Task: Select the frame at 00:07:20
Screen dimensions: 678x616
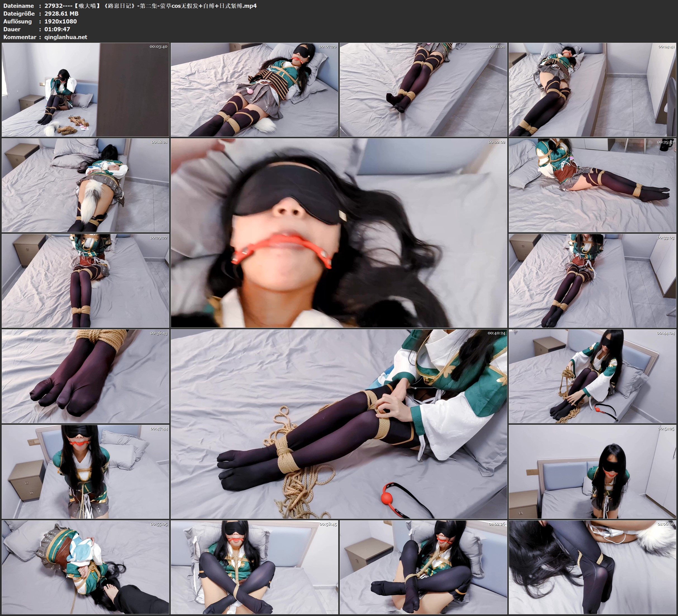Action: (x=254, y=89)
